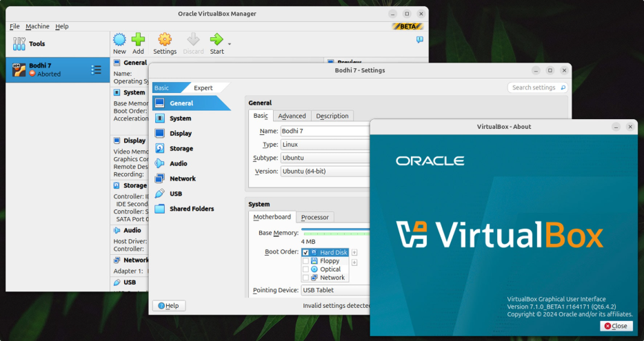Open Pointing Device dropdown showing USB Tablet
This screenshot has height=341, width=644.
click(336, 290)
